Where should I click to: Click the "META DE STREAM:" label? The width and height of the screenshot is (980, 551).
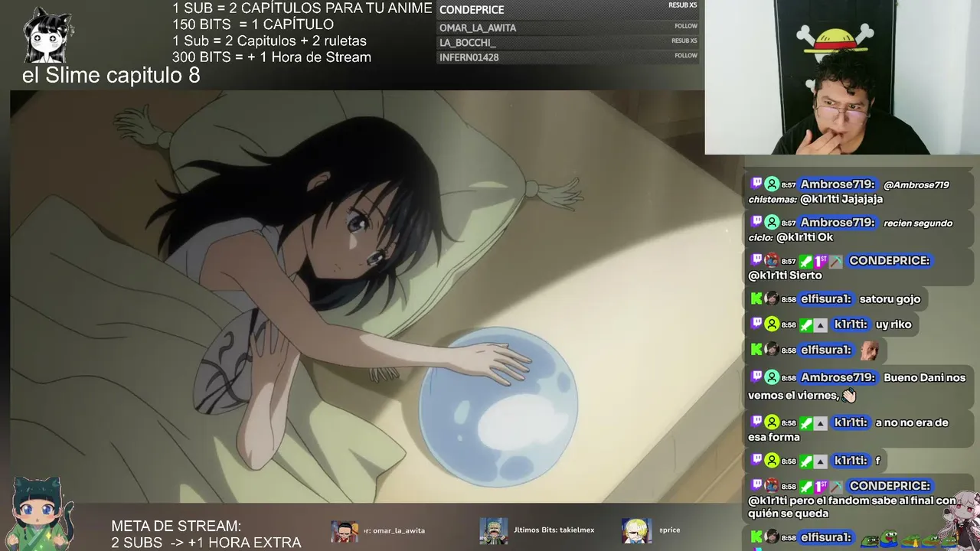click(x=176, y=527)
